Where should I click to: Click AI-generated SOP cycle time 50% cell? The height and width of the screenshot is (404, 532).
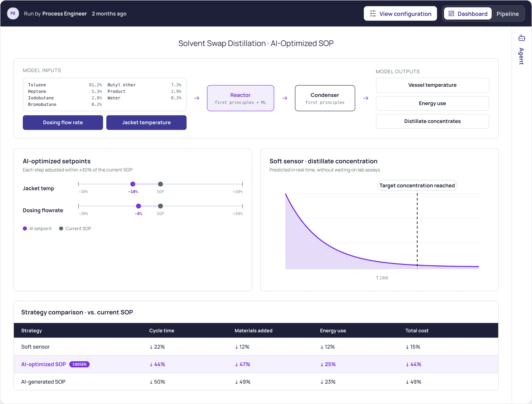(x=157, y=382)
